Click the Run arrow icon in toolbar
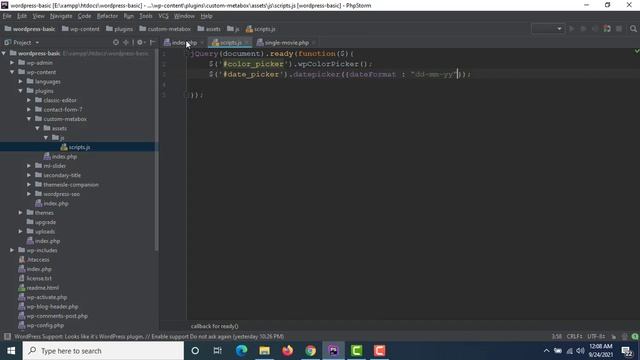Screen dimensions: 640x360 571,29
